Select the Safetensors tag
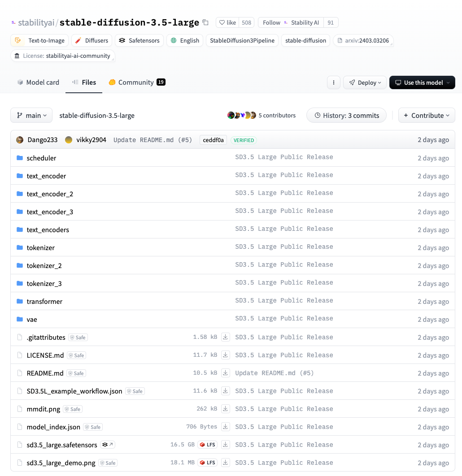This screenshot has height=476, width=462. [139, 40]
